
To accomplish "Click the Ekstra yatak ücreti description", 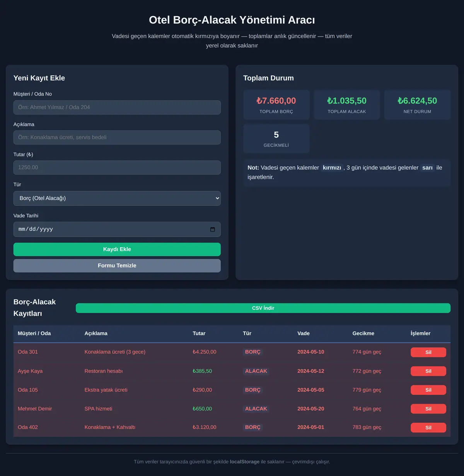I will click(x=106, y=390).
